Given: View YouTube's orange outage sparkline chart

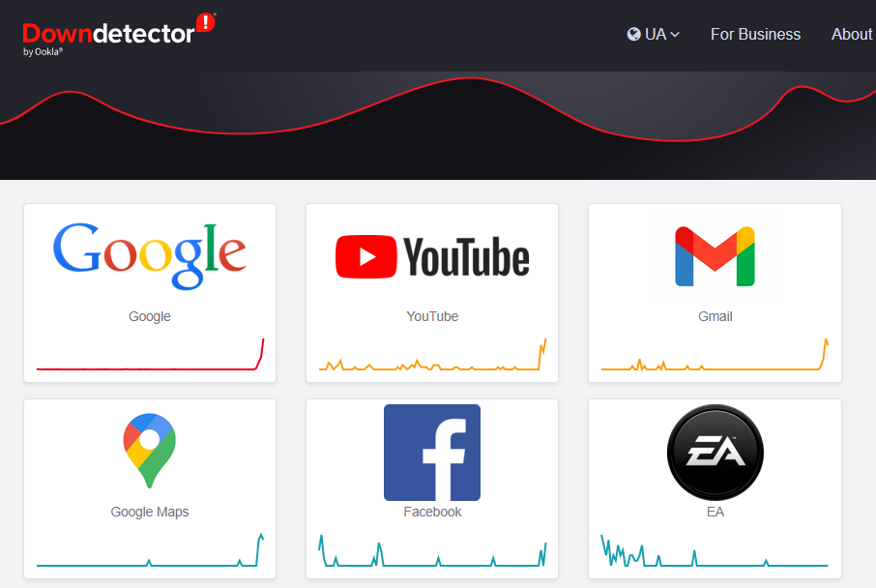Looking at the screenshot, I should tap(432, 354).
